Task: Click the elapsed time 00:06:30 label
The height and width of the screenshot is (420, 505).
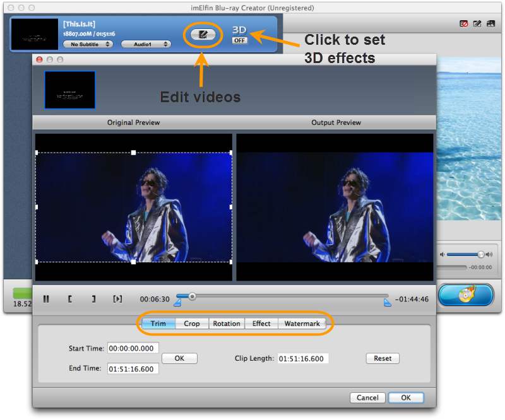Action: tap(155, 300)
